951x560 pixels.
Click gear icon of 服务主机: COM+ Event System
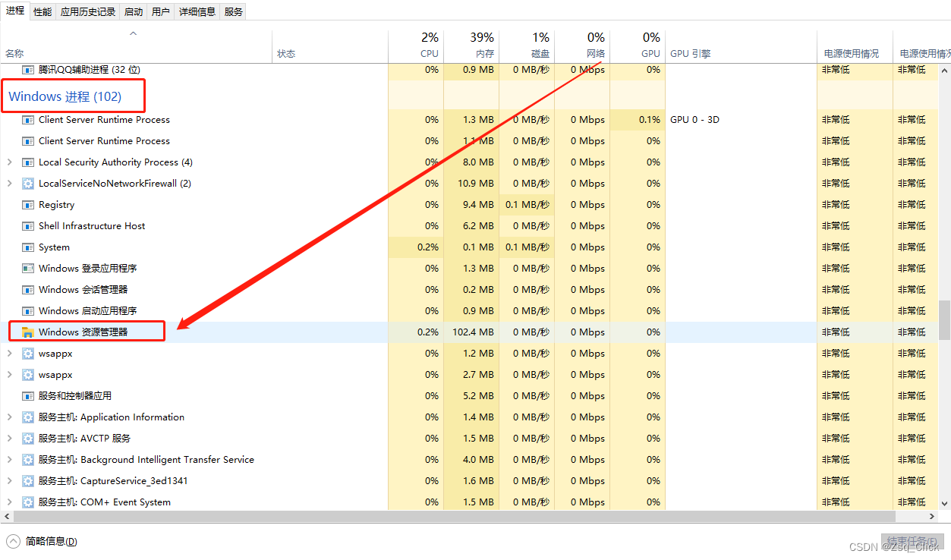pos(28,502)
